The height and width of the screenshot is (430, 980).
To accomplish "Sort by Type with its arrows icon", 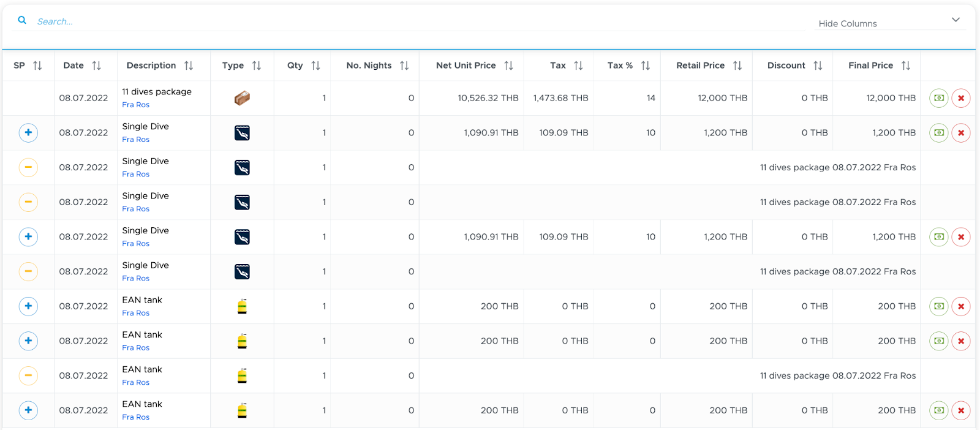I will pos(257,66).
